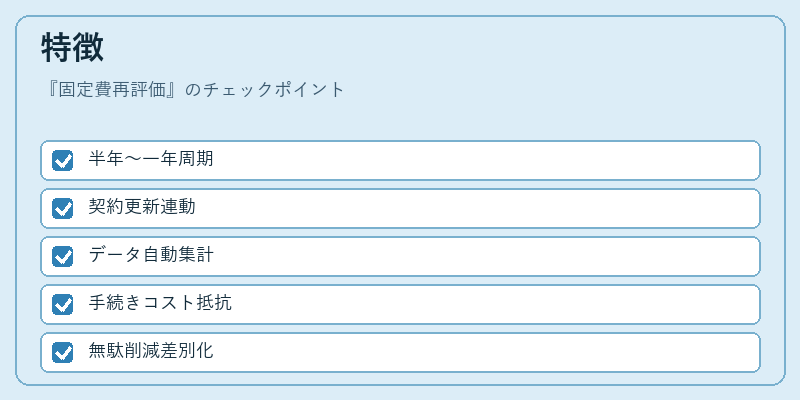
Task: Toggle the 契約更新連動 checkbox
Action: [62, 208]
